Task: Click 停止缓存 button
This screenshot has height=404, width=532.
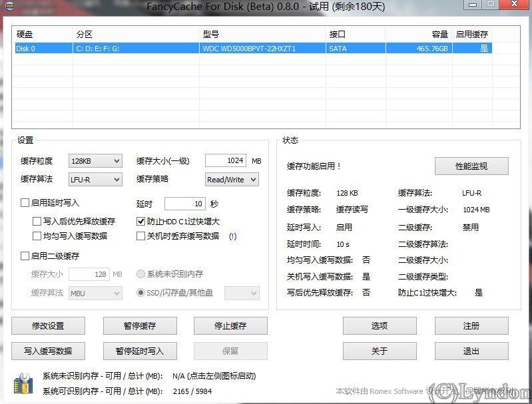Action: (x=230, y=326)
